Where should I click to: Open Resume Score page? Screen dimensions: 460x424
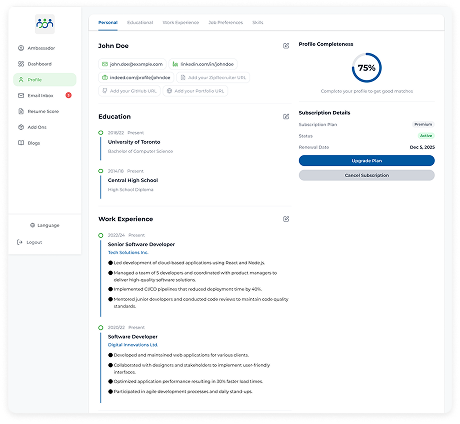45,111
